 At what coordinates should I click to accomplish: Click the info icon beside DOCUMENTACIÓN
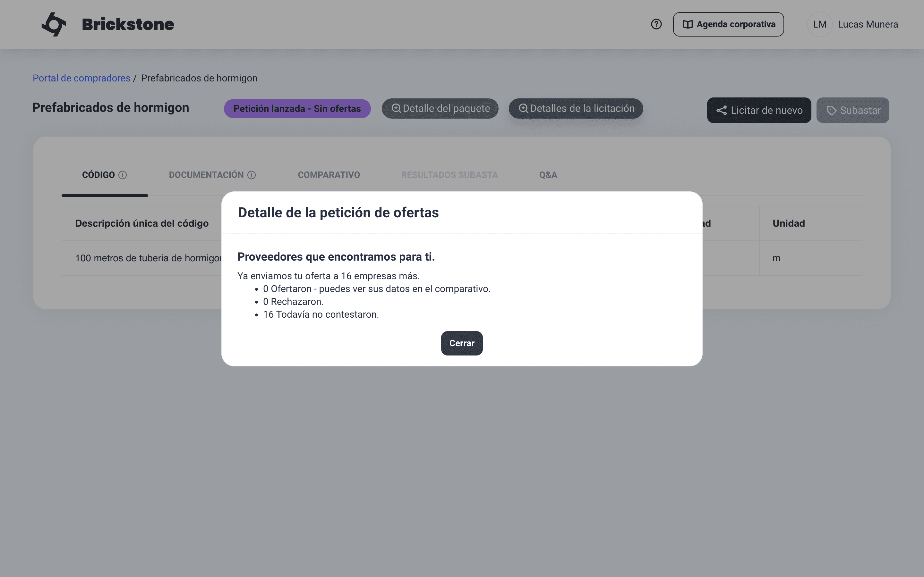tap(252, 175)
